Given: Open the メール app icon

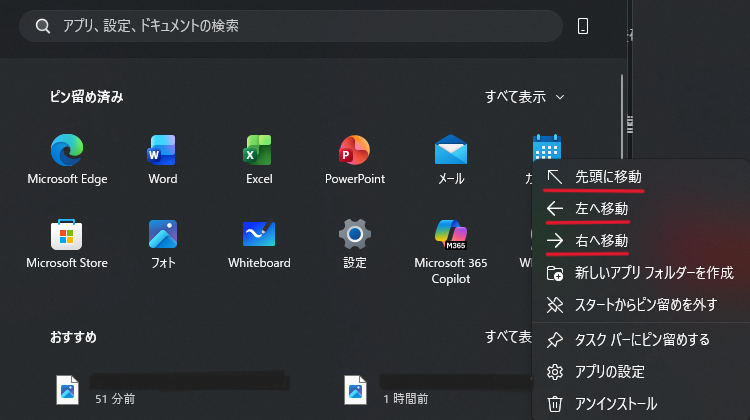Looking at the screenshot, I should click(x=451, y=159).
